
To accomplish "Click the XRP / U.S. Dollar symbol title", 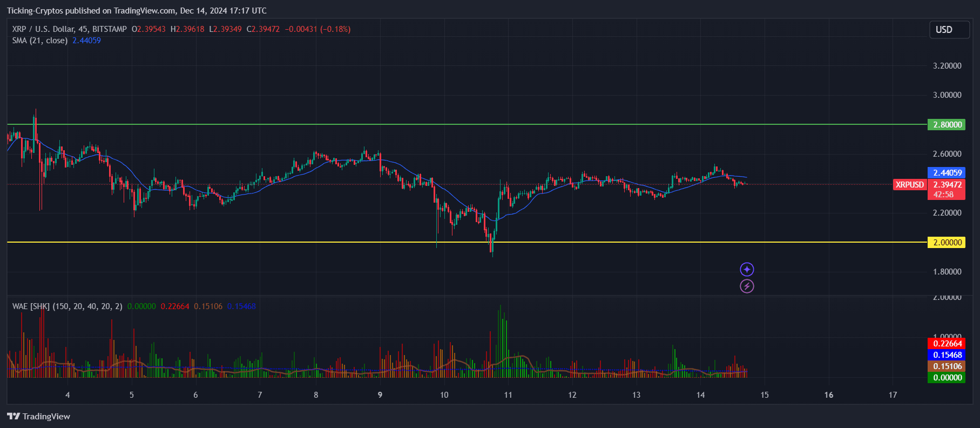I will (69, 29).
